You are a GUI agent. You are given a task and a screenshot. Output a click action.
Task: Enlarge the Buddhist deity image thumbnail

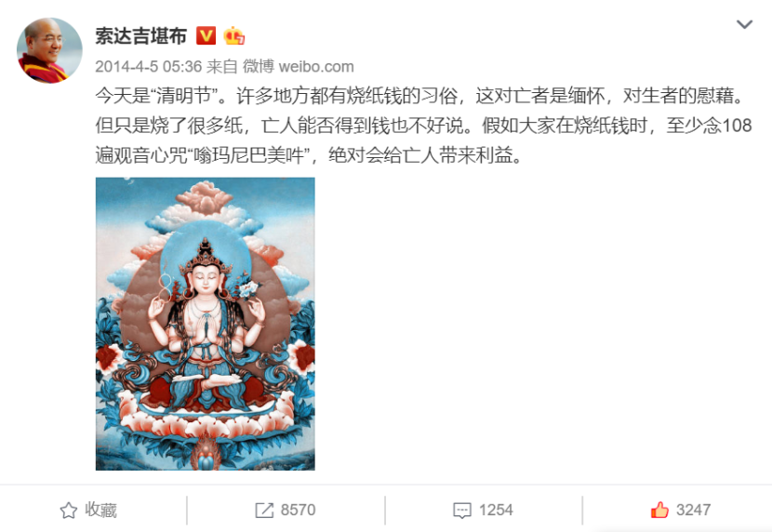click(206, 324)
